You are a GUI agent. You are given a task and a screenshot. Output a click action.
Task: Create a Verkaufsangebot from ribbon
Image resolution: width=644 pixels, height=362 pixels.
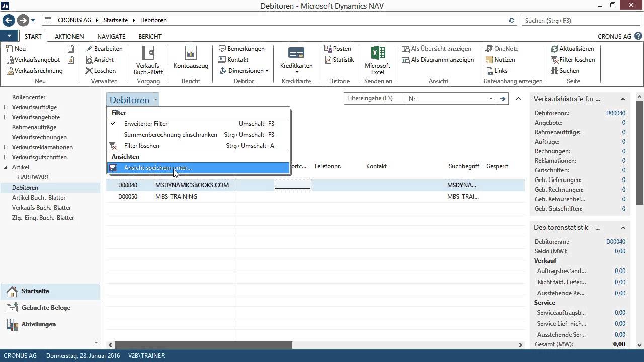click(x=33, y=60)
